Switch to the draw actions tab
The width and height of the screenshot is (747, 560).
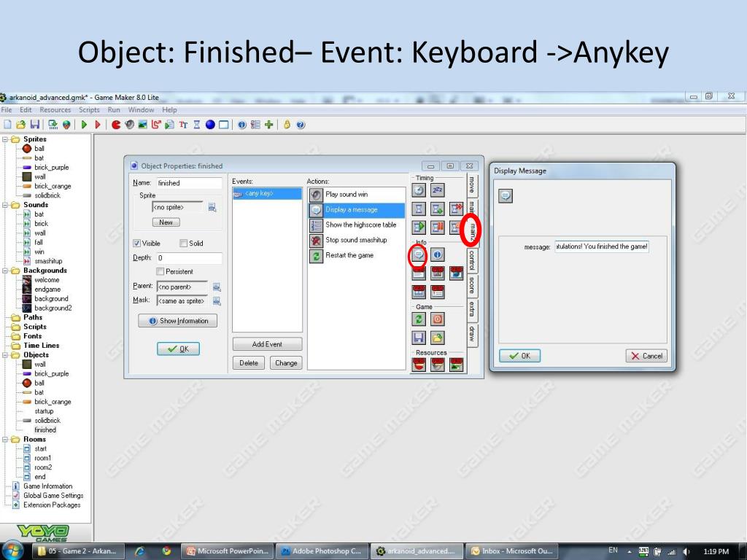click(472, 333)
